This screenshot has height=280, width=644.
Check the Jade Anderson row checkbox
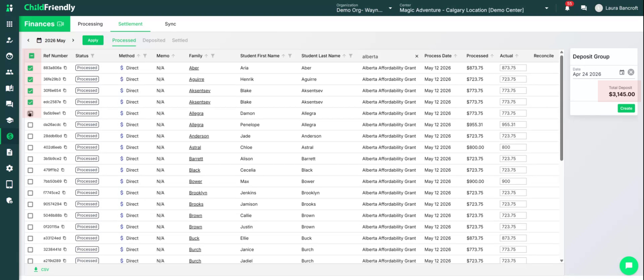pyautogui.click(x=30, y=136)
